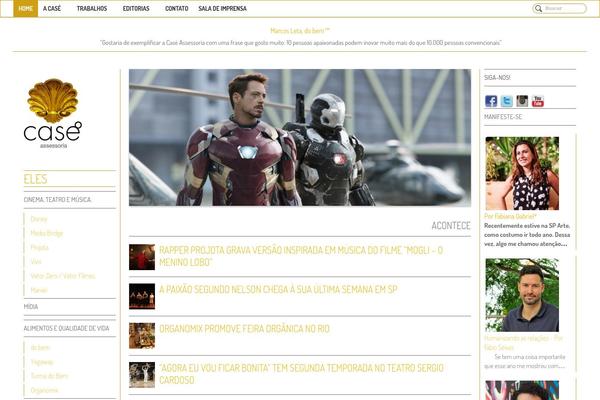The height and width of the screenshot is (400, 600).
Task: Open the SALA DE IMPRENSA menu item
Action: [x=222, y=8]
